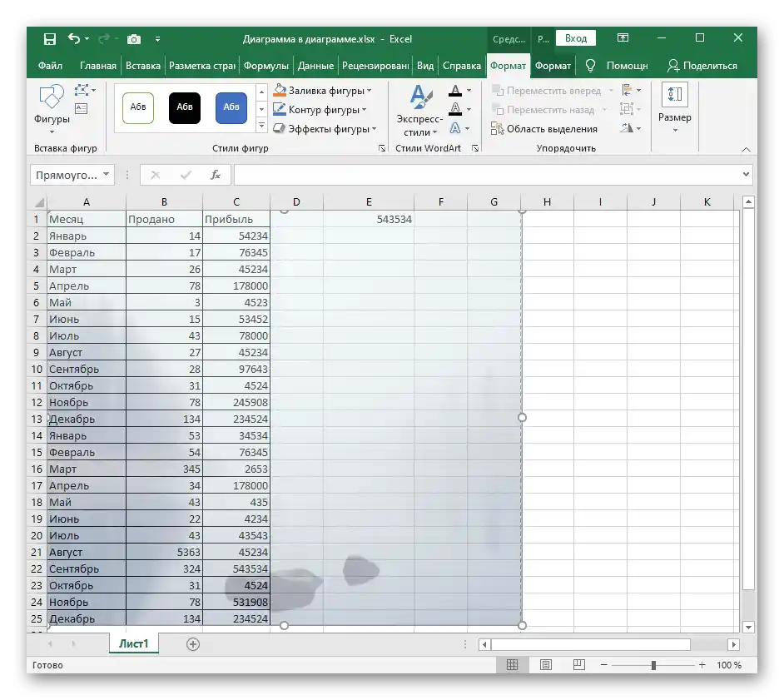Viewport: 784px width, 700px height.
Task: Open Контур фигуры dropdown
Action: (x=320, y=110)
